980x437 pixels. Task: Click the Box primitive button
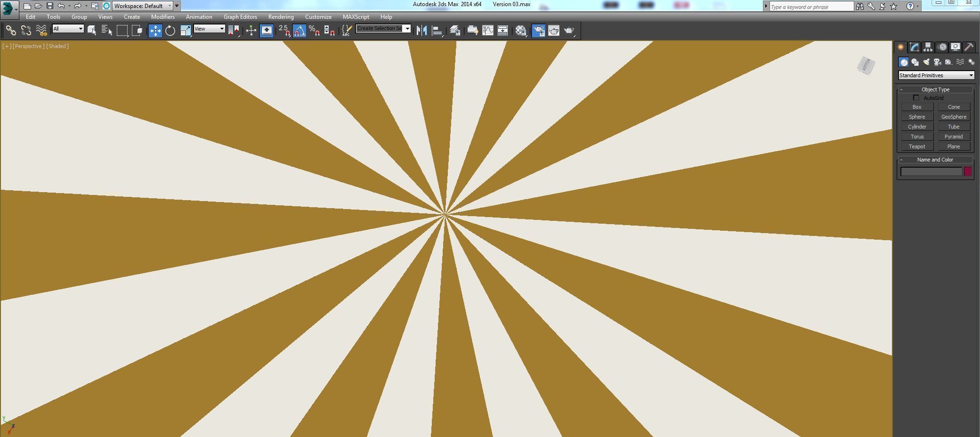coord(917,107)
